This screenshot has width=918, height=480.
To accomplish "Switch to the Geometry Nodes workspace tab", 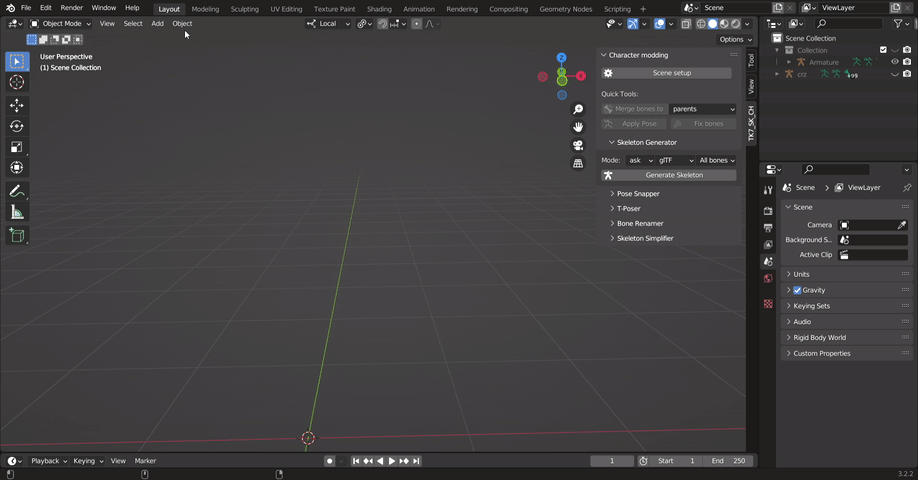I will click(566, 9).
